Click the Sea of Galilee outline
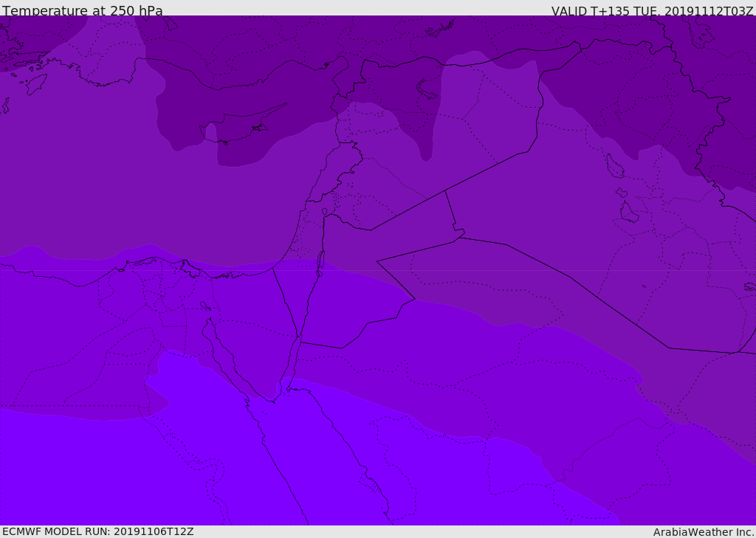 [x=324, y=213]
